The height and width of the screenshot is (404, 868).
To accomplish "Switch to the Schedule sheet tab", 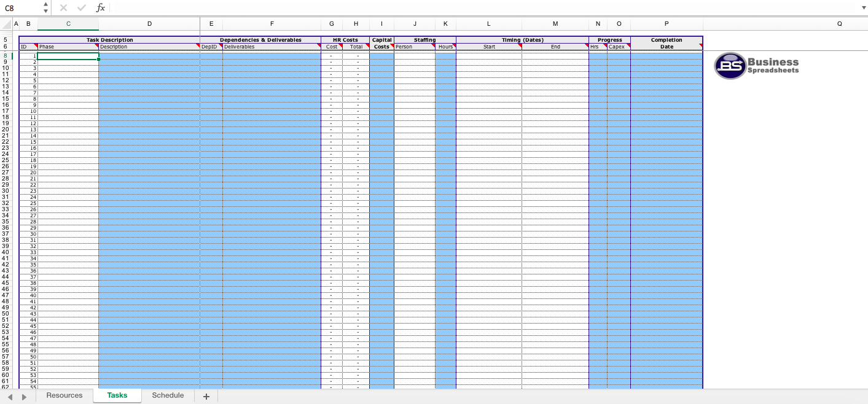I will [x=168, y=395].
